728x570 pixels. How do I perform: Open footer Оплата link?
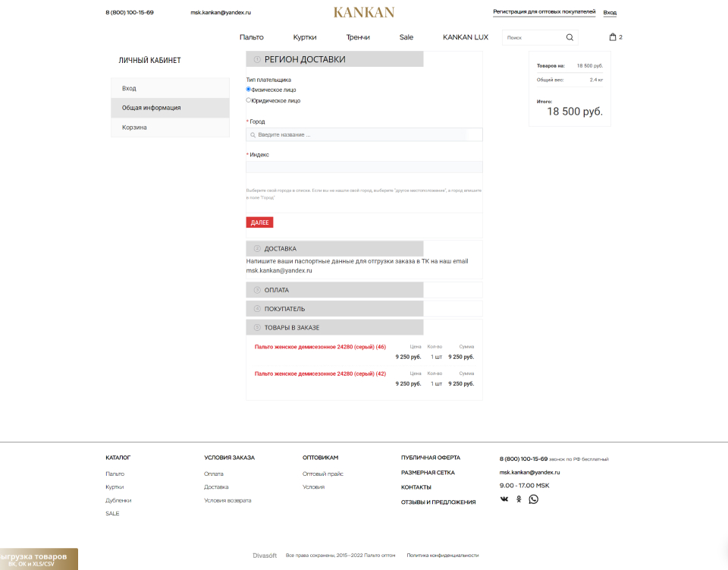tap(214, 474)
